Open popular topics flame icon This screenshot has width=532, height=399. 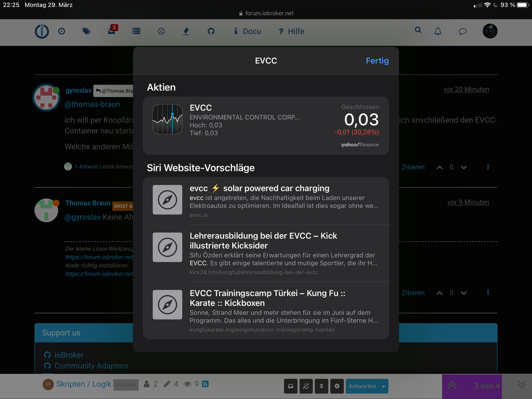coord(186,31)
